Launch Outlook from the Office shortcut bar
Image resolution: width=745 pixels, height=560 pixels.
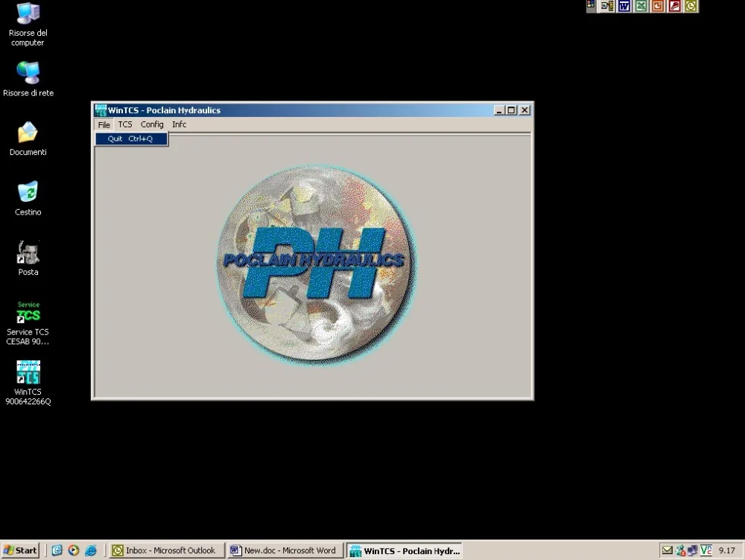pos(691,7)
